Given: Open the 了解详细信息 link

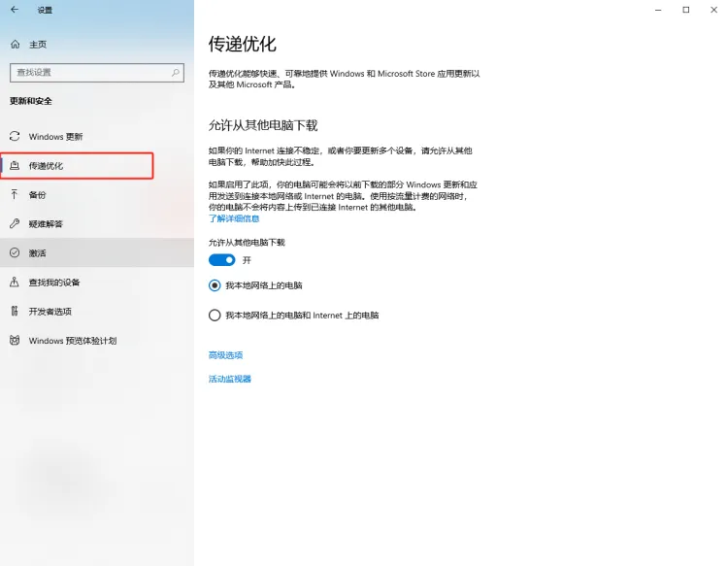Looking at the screenshot, I should pyautogui.click(x=234, y=218).
